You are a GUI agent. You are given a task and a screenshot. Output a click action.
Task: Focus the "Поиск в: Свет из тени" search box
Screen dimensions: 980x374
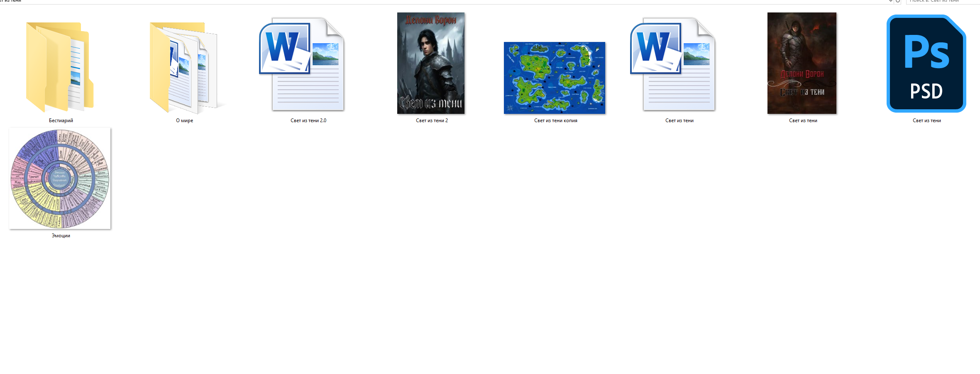(942, 2)
